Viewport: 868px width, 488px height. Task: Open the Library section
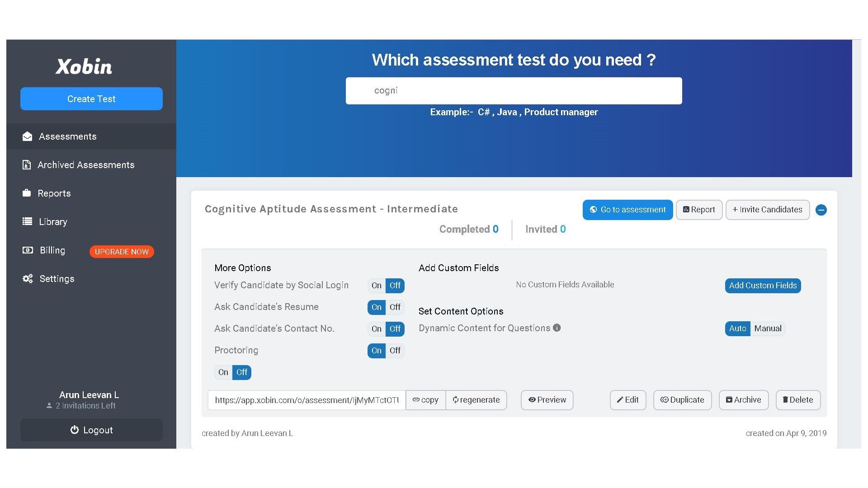tap(53, 221)
